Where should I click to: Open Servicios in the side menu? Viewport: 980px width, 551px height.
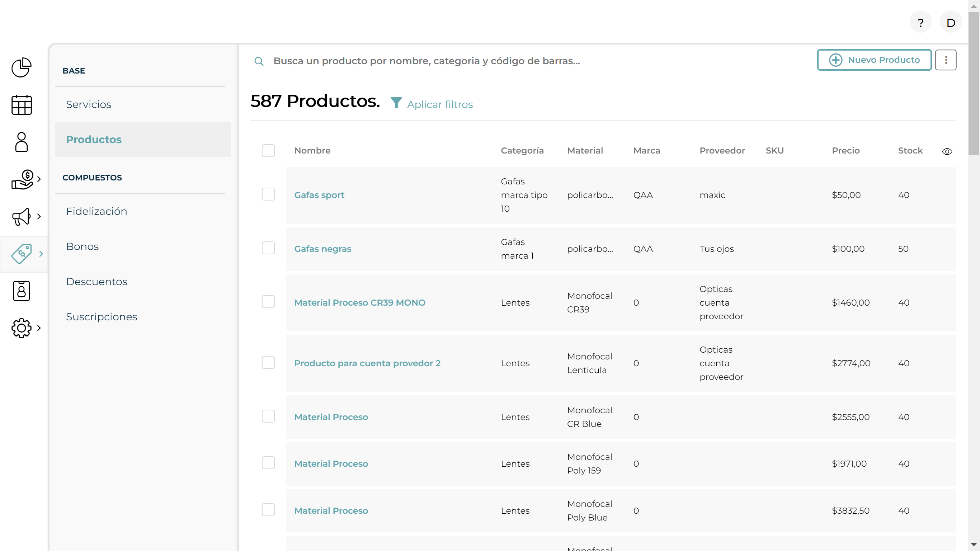coord(89,104)
